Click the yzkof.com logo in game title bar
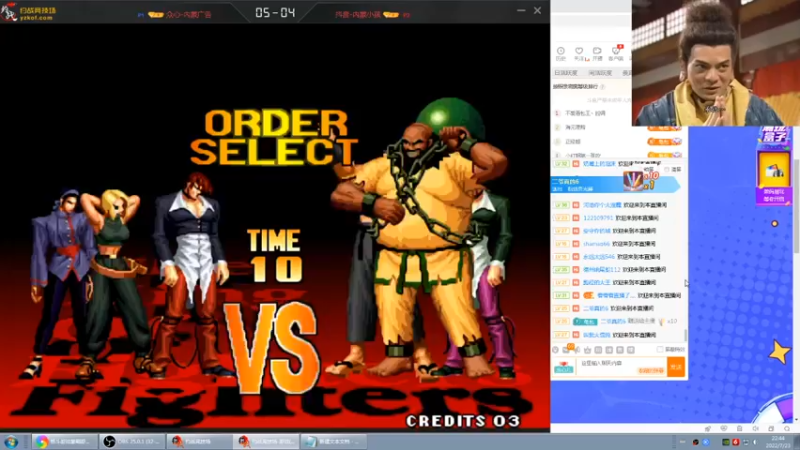 [x=29, y=12]
